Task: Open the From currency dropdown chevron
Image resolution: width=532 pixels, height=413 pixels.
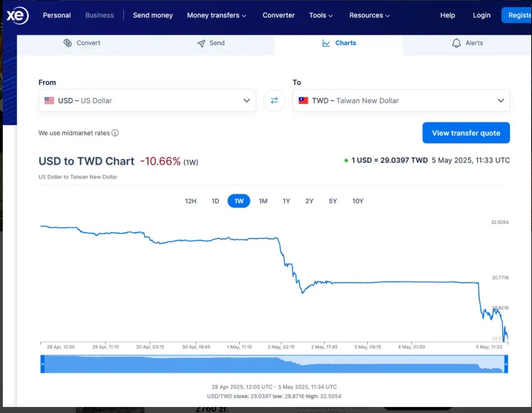Action: (247, 100)
